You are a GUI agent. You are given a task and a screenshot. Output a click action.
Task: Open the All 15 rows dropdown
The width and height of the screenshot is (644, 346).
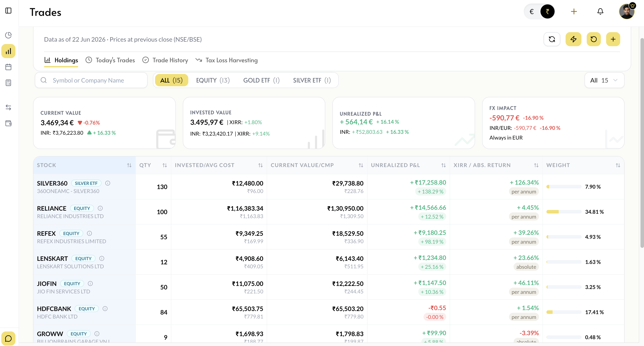tap(604, 80)
